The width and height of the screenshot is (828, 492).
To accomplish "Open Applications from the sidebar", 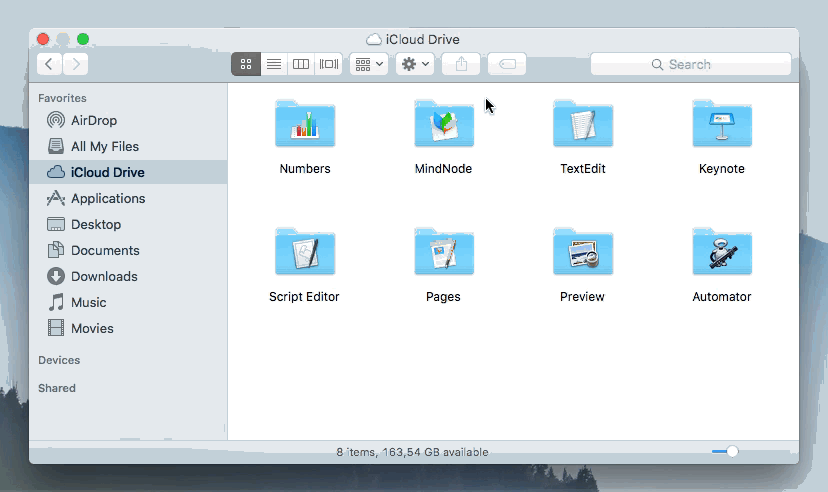I will coord(128,198).
